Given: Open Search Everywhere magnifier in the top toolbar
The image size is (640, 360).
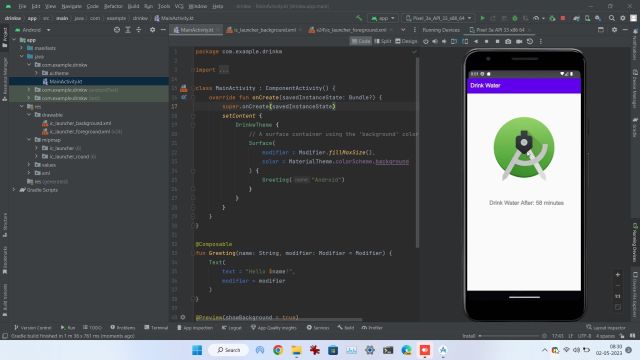Looking at the screenshot, I should 611,18.
